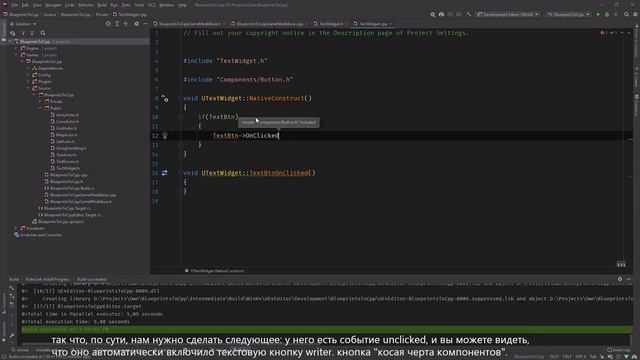Select TextWidget.h in the solution tree

coord(65,168)
